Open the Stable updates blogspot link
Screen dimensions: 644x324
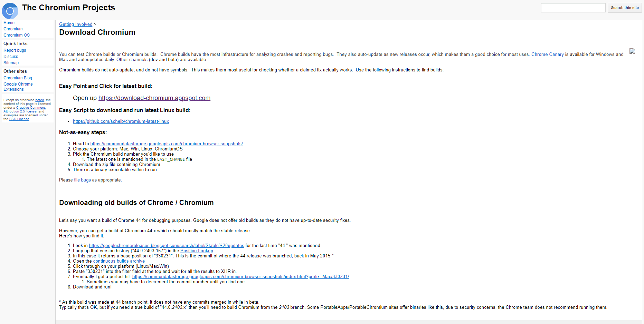167,246
